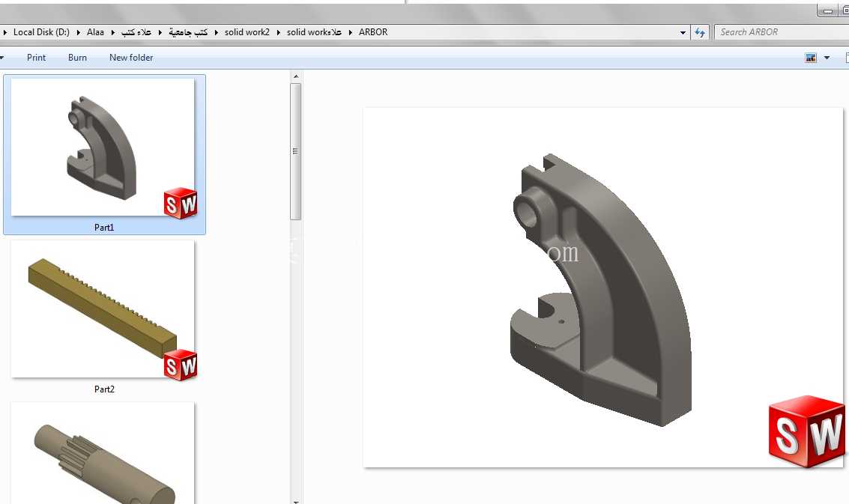Click the SW badge on Part2 thumbnail
This screenshot has width=849, height=504.
tap(181, 365)
